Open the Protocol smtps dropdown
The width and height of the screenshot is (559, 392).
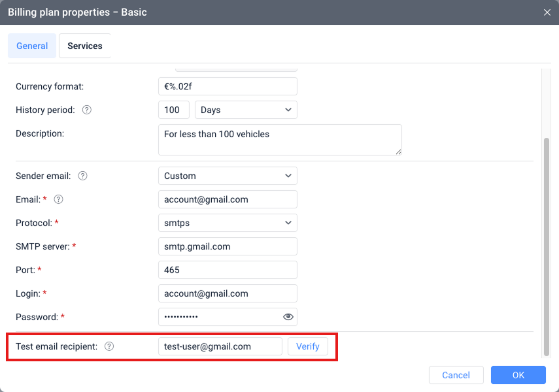(x=228, y=223)
